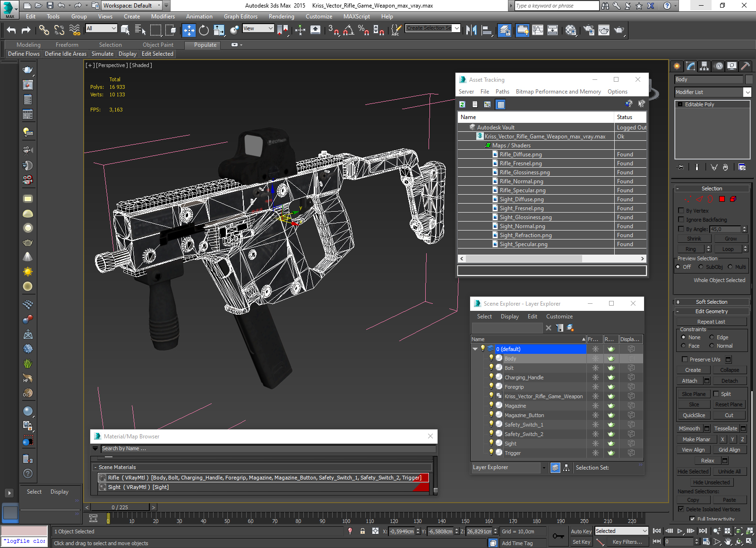Click Refresh icon in Asset Tracking
Viewport: 756px width, 548px height.
[463, 104]
